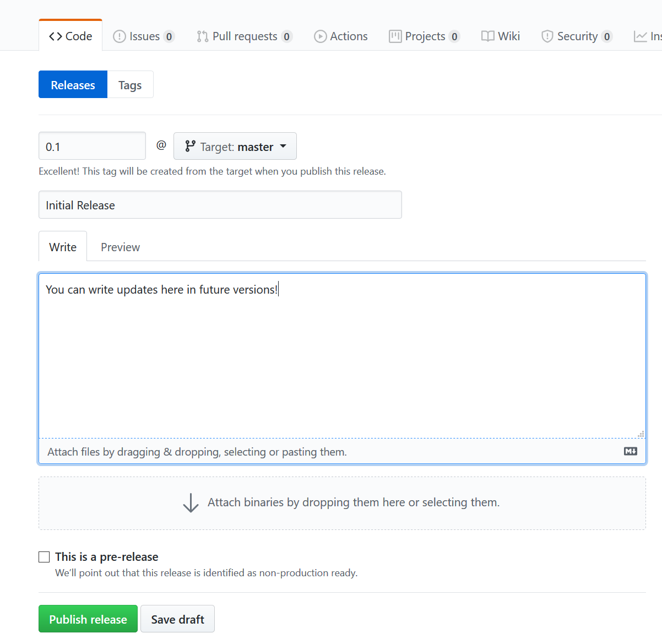Click the Wiki book icon
The height and width of the screenshot is (644, 662).
coord(487,36)
